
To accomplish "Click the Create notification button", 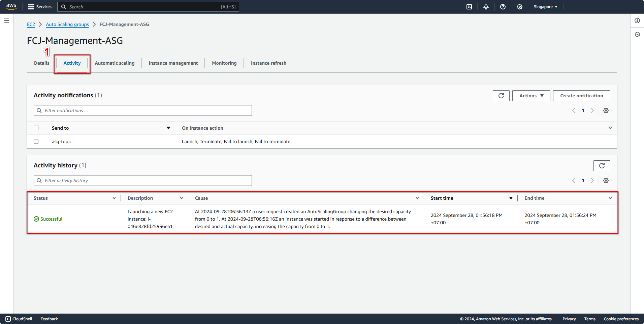I will 582,96.
